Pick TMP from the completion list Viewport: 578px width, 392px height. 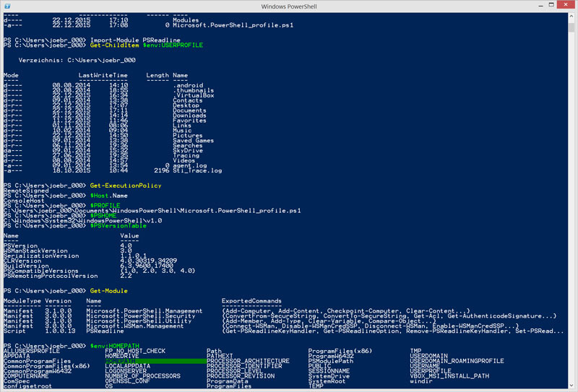click(x=415, y=351)
